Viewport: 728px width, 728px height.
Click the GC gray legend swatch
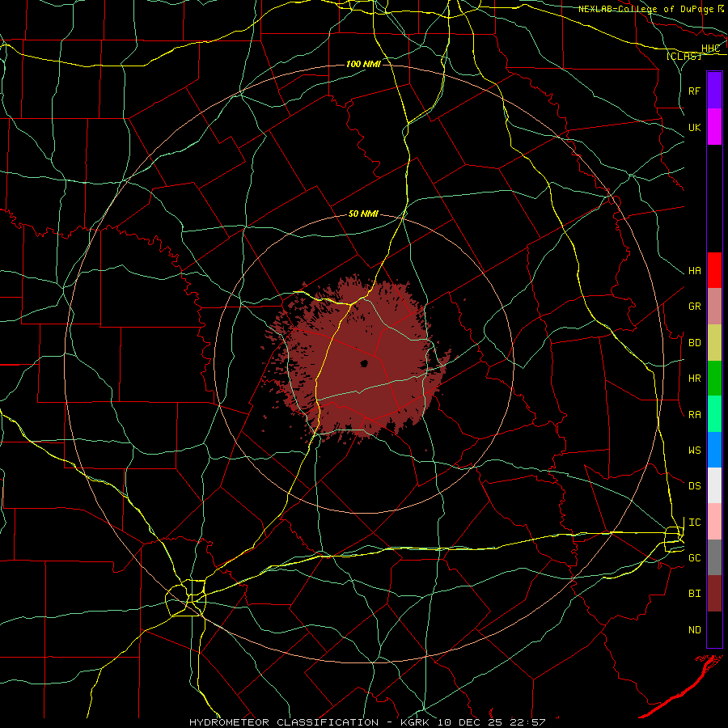click(714, 557)
